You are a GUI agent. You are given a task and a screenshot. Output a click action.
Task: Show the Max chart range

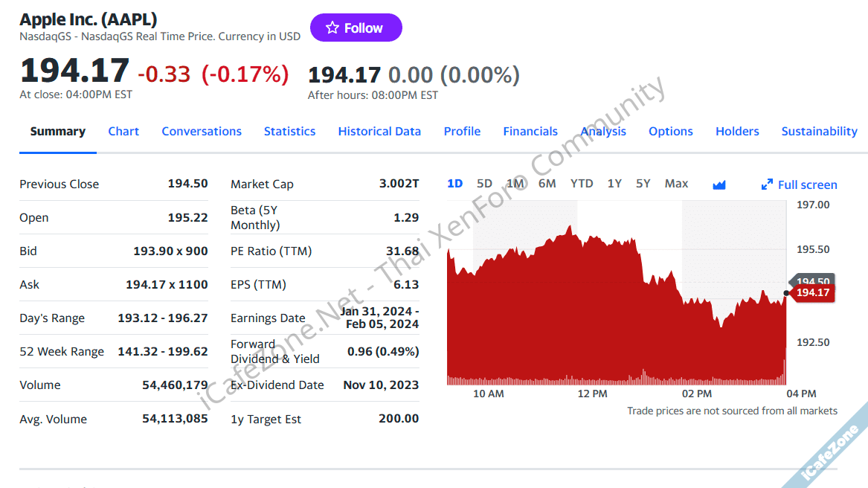click(676, 184)
